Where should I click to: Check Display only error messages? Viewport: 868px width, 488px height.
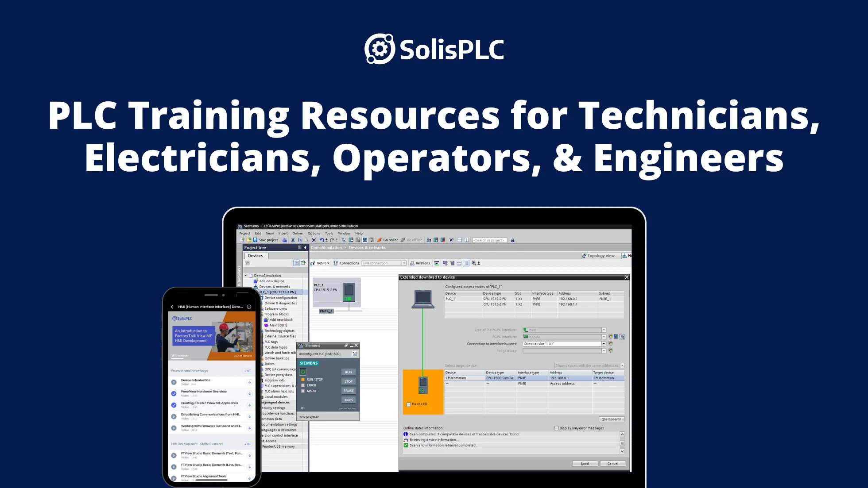coord(556,428)
